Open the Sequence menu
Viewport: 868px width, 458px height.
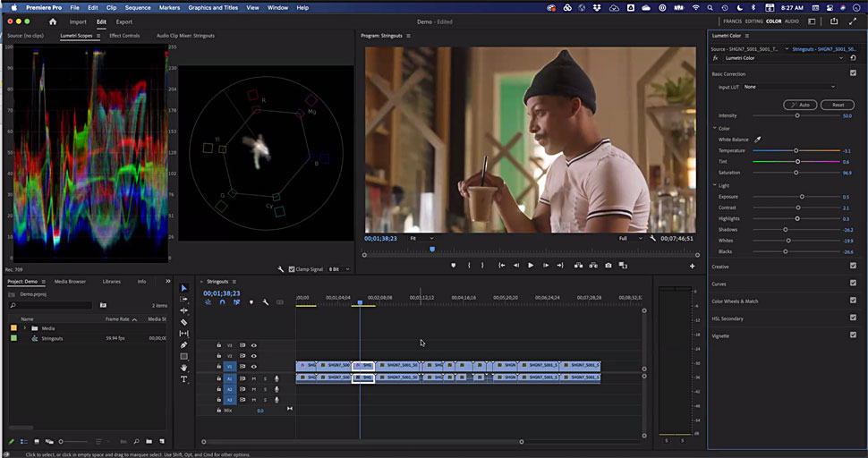coord(137,7)
